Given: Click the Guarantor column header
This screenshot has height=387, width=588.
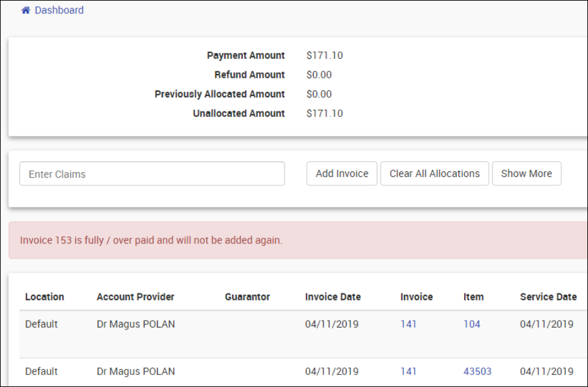Looking at the screenshot, I should pos(247,297).
